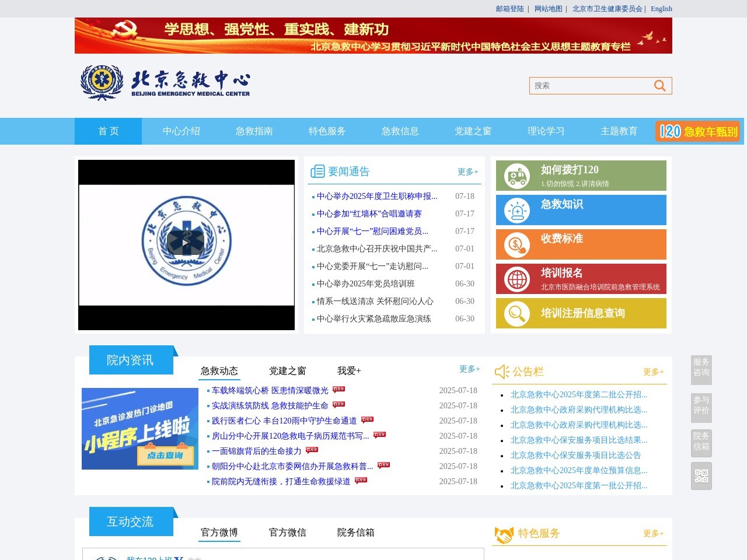The image size is (747, 560).
Task: Select the 官方微信 tab
Action: tap(287, 533)
